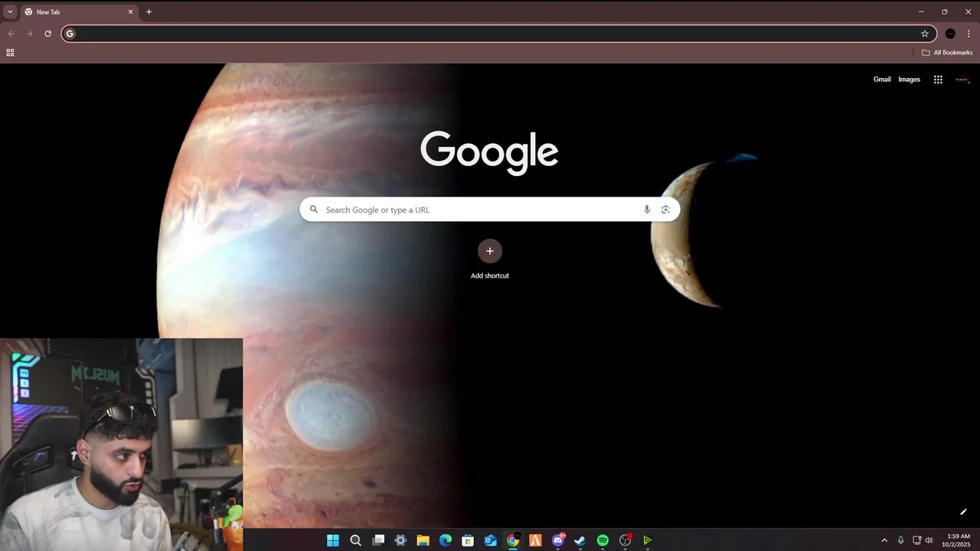Image resolution: width=980 pixels, height=551 pixels.
Task: Open Task View in taskbar
Action: 378,540
